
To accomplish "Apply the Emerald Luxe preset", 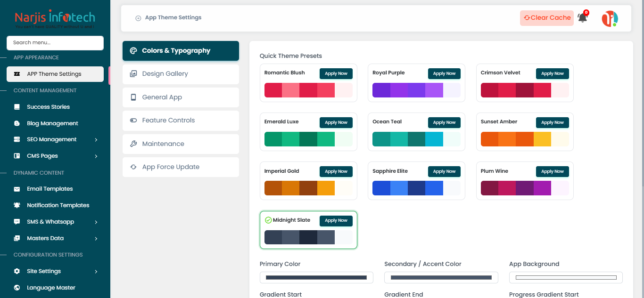I will pyautogui.click(x=336, y=122).
